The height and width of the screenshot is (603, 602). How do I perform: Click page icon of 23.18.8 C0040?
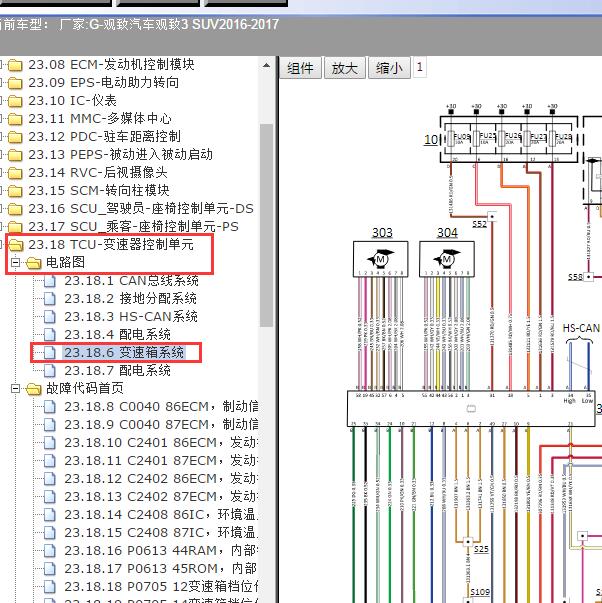tap(50, 407)
